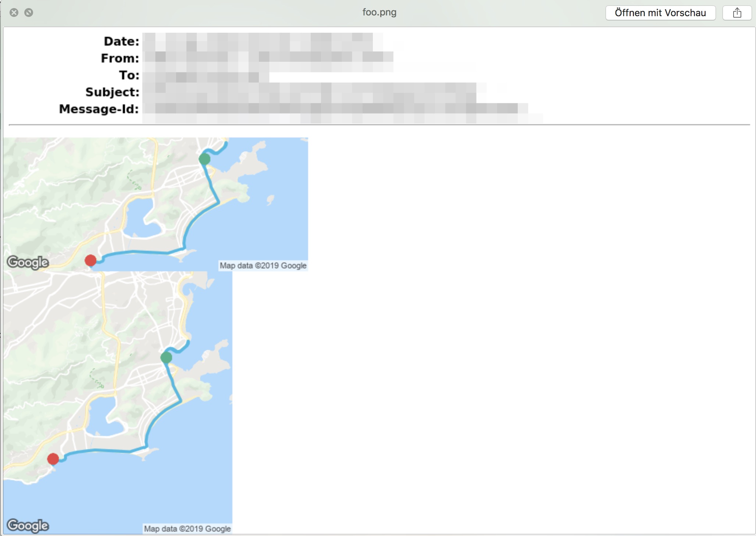The height and width of the screenshot is (536, 756).
Task: Close the Quick Look preview window
Action: (14, 12)
